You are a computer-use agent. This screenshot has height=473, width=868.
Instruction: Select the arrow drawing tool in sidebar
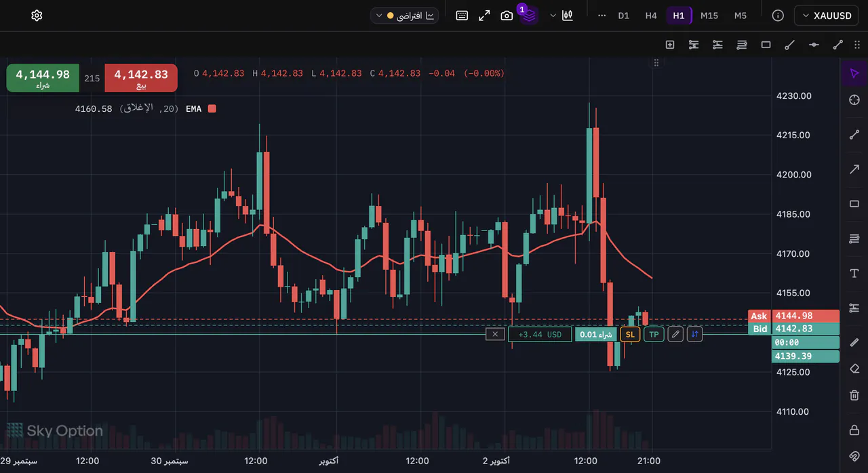coord(854,169)
